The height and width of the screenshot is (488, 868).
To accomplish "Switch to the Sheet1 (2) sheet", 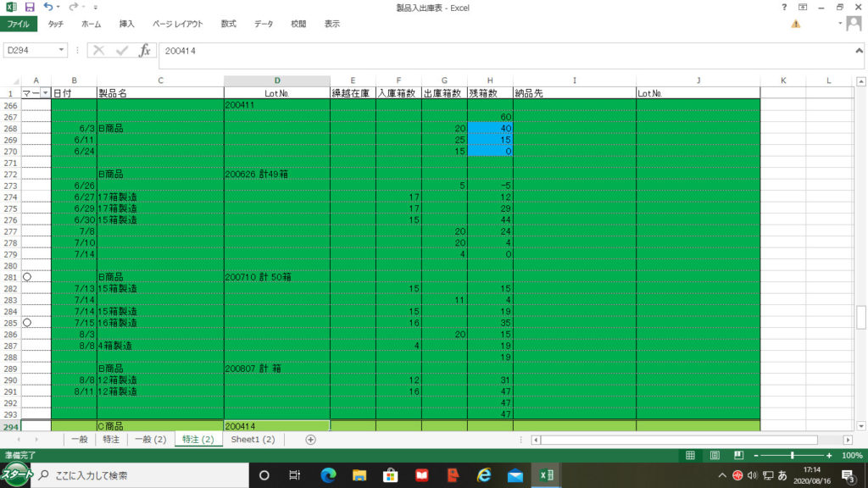I will click(x=253, y=440).
